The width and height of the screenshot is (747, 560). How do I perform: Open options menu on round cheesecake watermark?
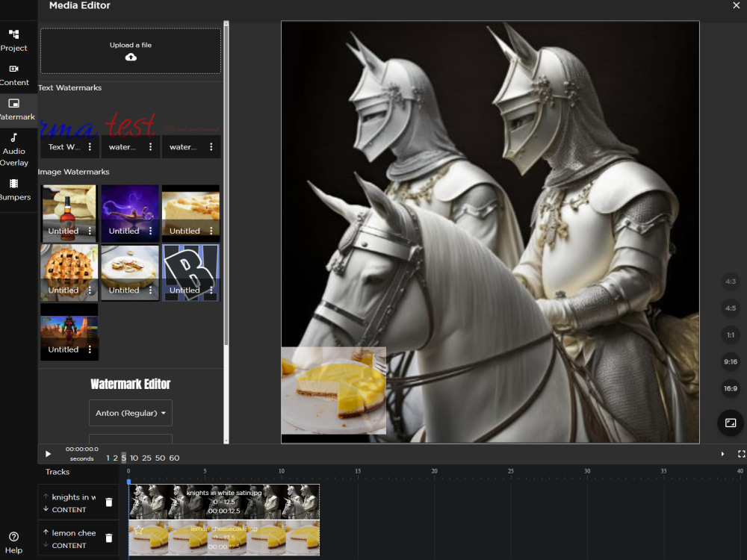tap(151, 290)
